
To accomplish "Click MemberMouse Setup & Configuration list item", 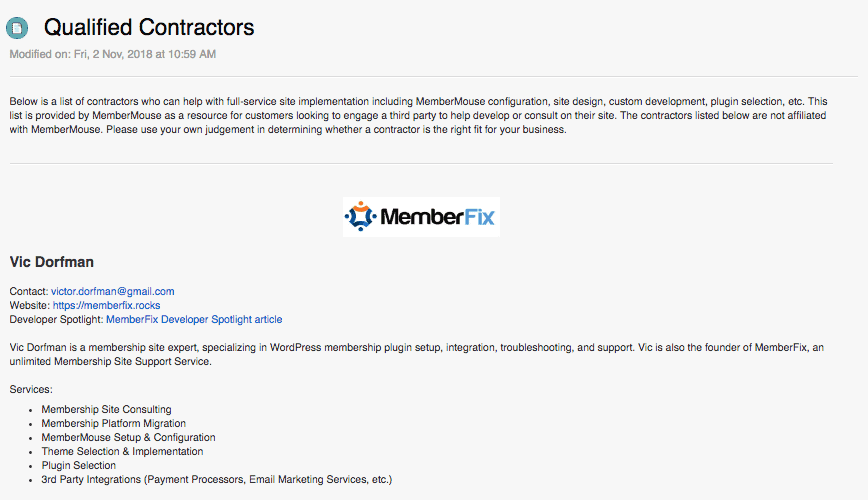I will point(128,437).
